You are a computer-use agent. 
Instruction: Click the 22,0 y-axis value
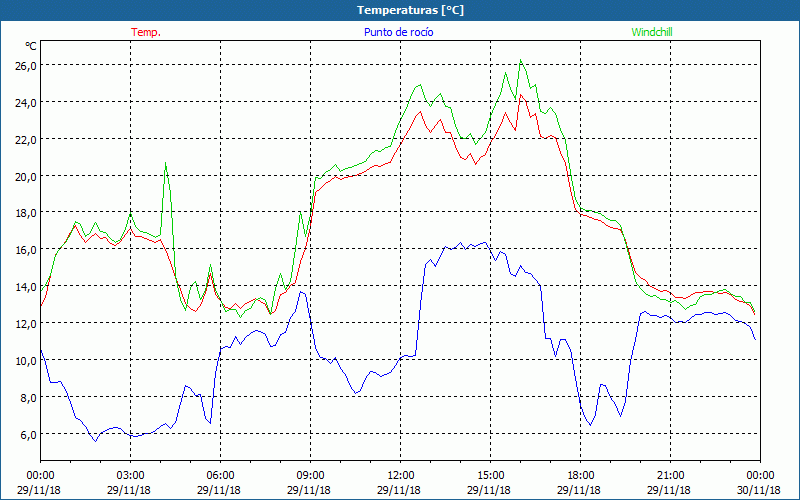[26, 139]
